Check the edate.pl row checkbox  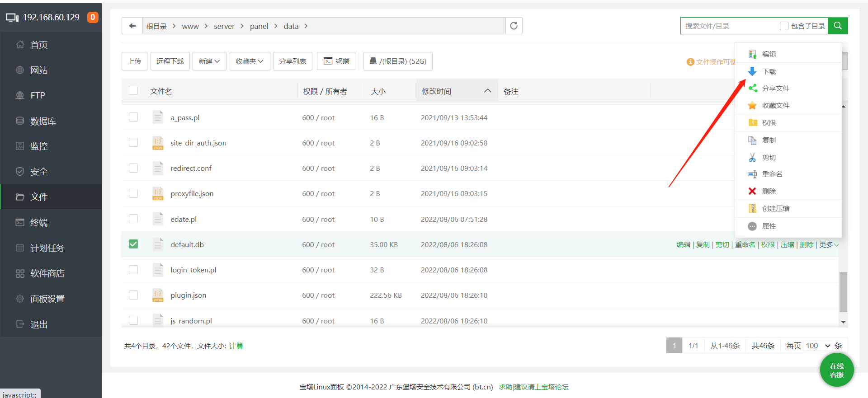click(x=133, y=219)
